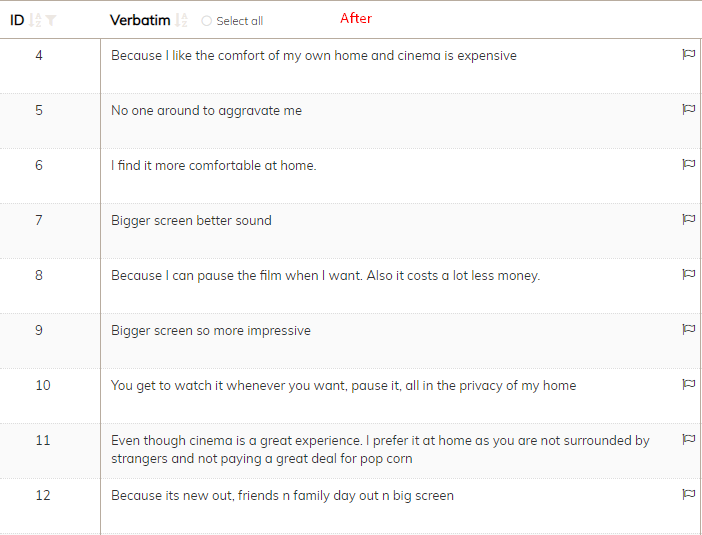The image size is (702, 535).
Task: Flag verbatim with ID 8
Action: tap(689, 274)
